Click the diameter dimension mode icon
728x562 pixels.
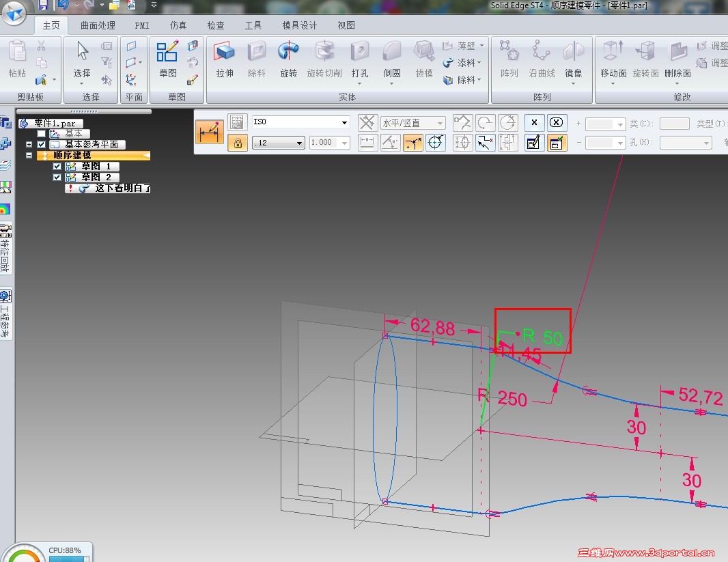click(436, 143)
